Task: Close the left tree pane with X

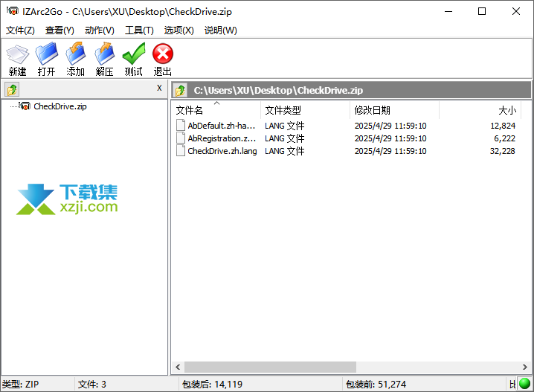Action: (x=159, y=88)
